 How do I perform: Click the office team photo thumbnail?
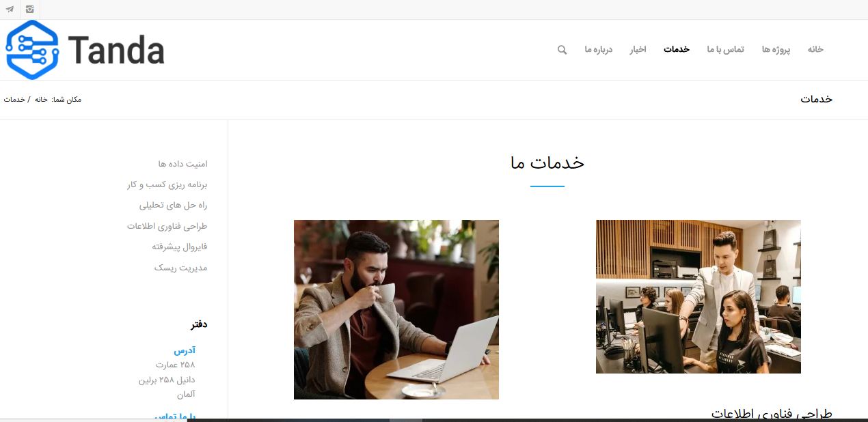(698, 296)
